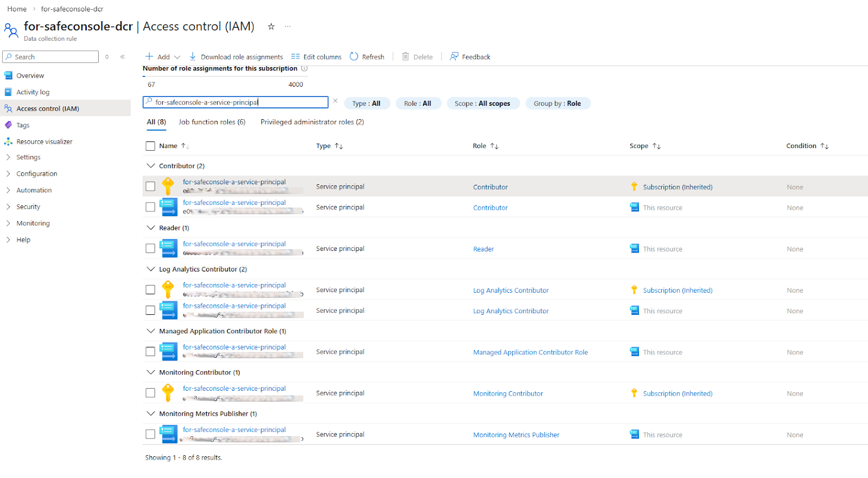Click the sidebar Search field
Screen dimensions: 868x478
[50, 56]
